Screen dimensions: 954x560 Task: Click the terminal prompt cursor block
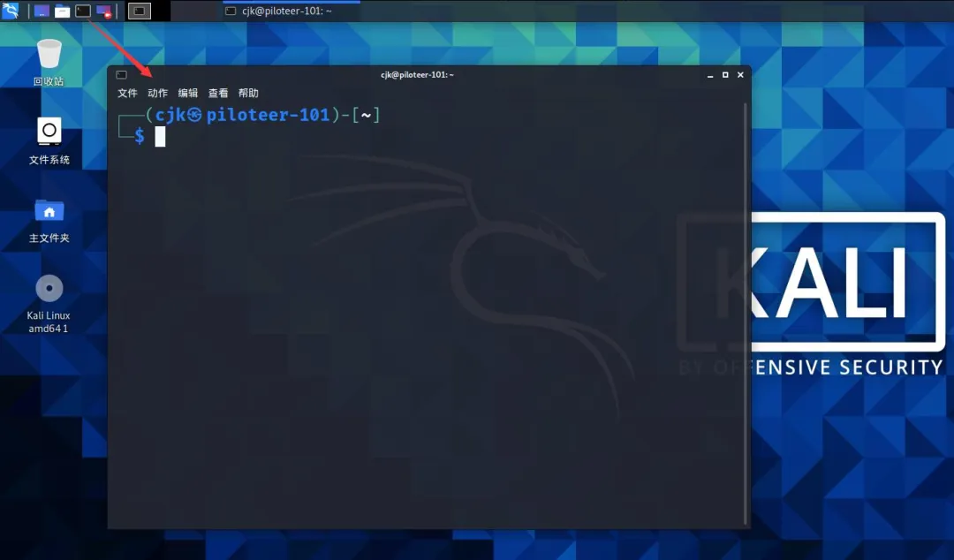(160, 136)
